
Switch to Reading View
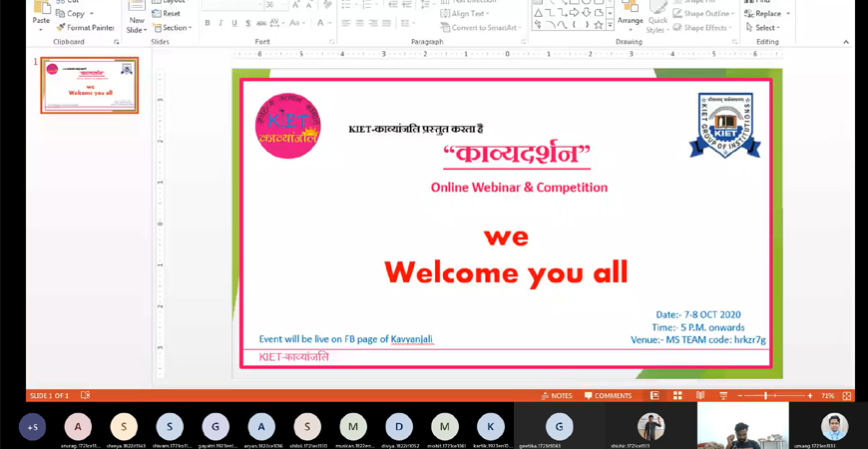tap(700, 395)
